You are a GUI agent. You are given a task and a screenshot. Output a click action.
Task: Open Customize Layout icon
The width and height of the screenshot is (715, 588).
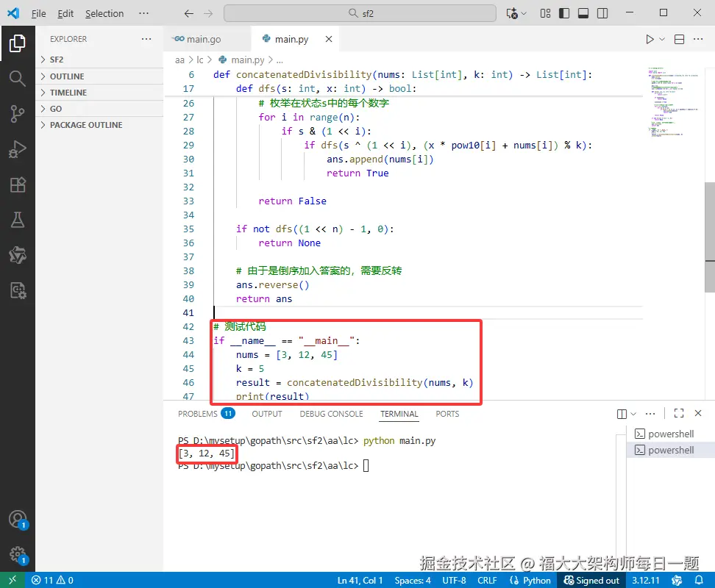[545, 13]
